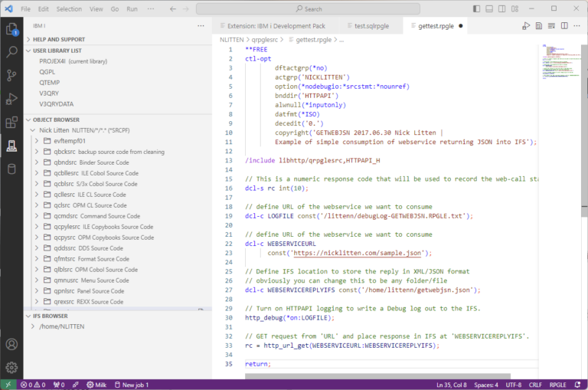588x390 pixels.
Task: Click the Search command center field
Action: 308,9
